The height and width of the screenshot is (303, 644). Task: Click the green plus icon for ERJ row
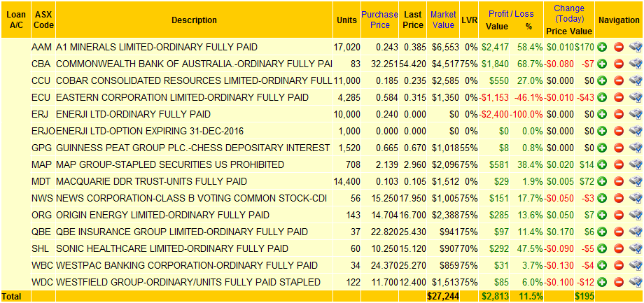pyautogui.click(x=602, y=114)
